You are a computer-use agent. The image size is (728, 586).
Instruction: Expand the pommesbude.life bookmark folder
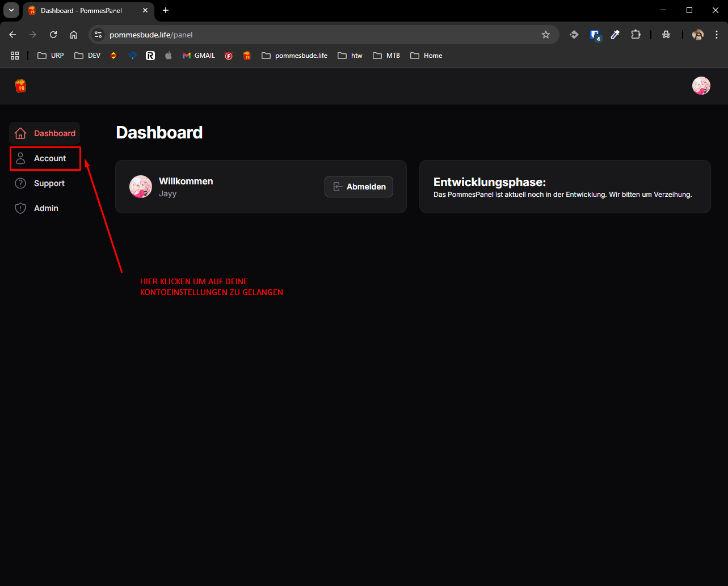[x=294, y=56]
